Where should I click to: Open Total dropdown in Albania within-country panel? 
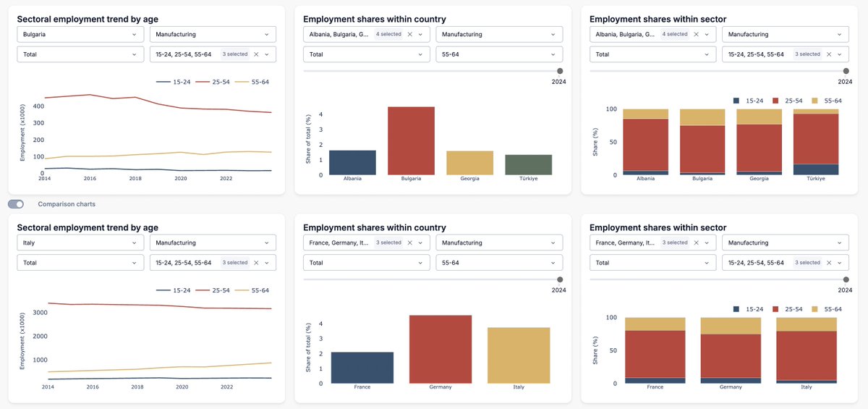(367, 54)
